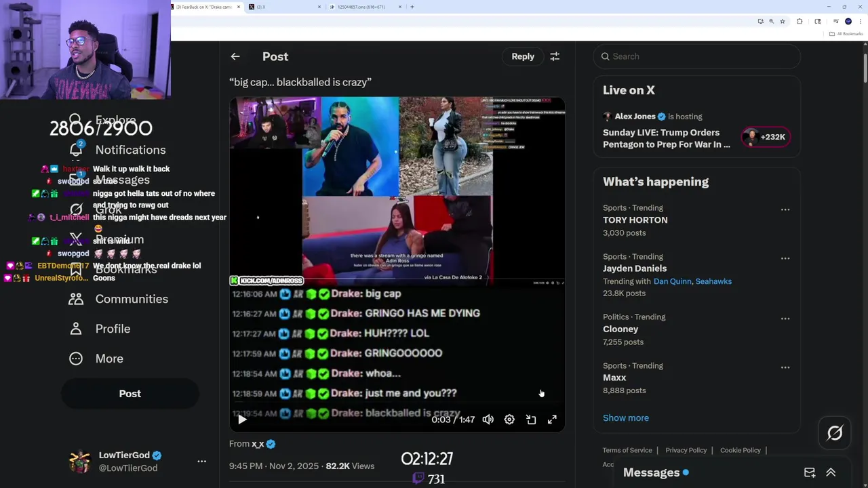Open the Chrome extensions puzzle icon
This screenshot has height=488, width=868.
click(x=800, y=21)
